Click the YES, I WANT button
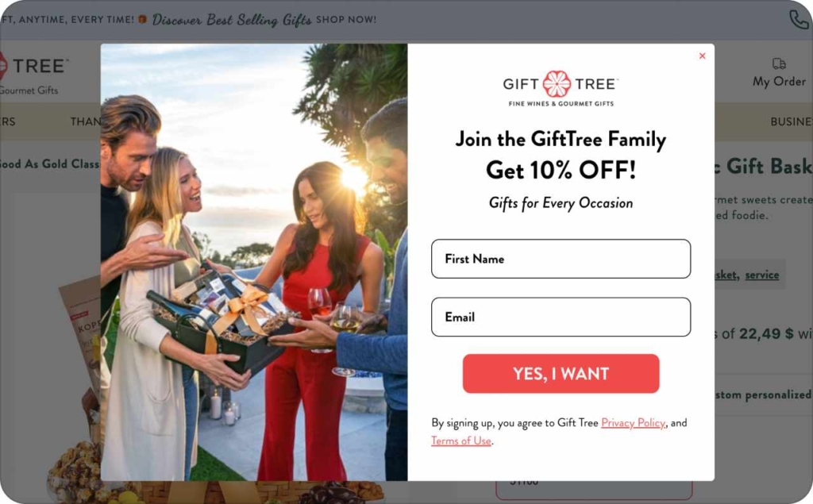The height and width of the screenshot is (504, 813). coord(561,373)
